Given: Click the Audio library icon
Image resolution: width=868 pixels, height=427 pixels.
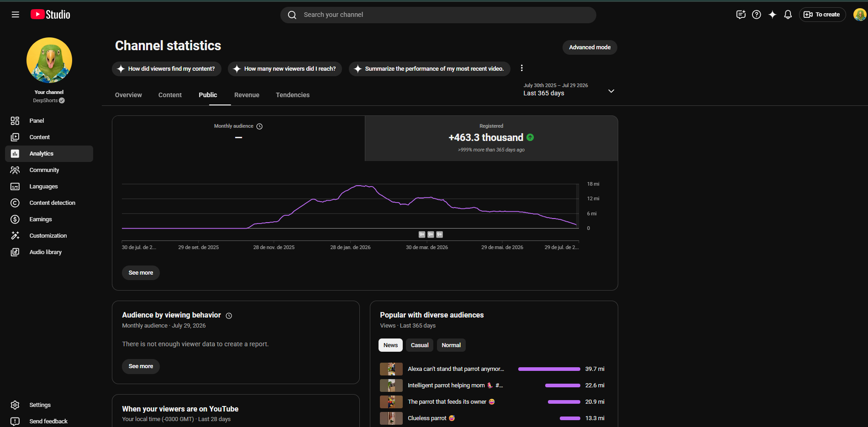Looking at the screenshot, I should 15,252.
